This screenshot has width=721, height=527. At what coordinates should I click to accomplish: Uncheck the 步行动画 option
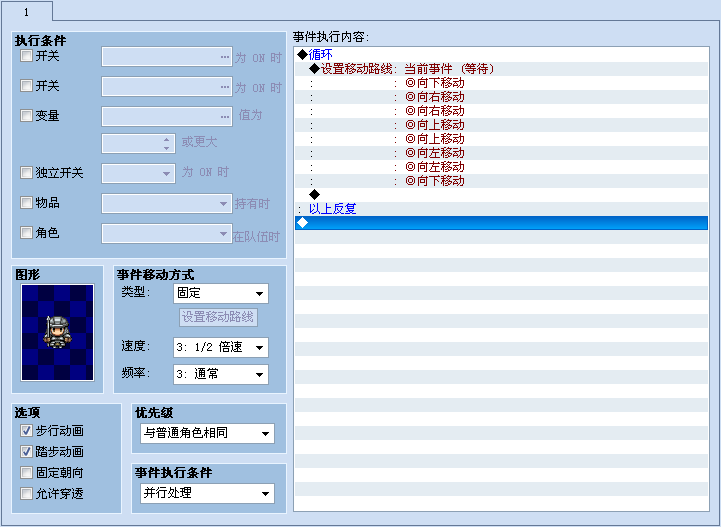26,431
